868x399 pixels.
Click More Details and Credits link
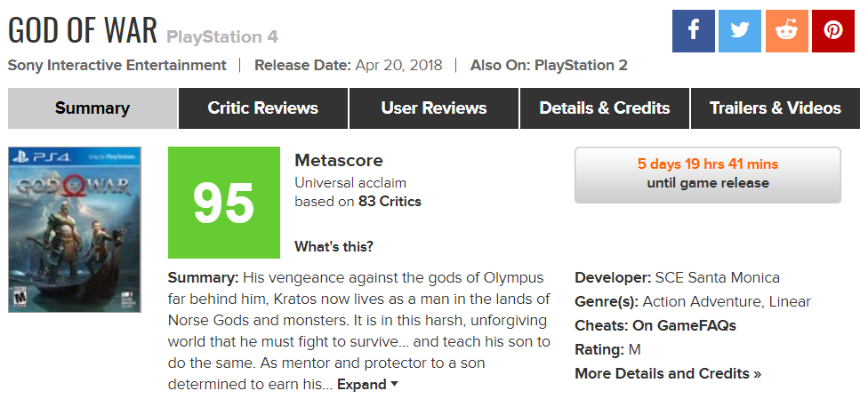pos(668,373)
